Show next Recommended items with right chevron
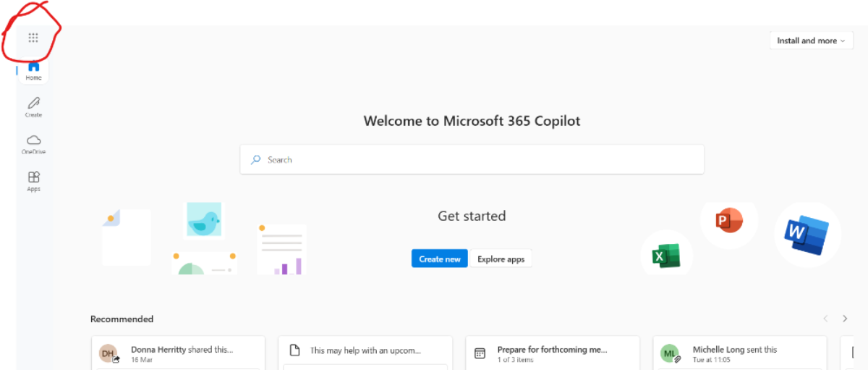This screenshot has width=868, height=370. pyautogui.click(x=845, y=319)
